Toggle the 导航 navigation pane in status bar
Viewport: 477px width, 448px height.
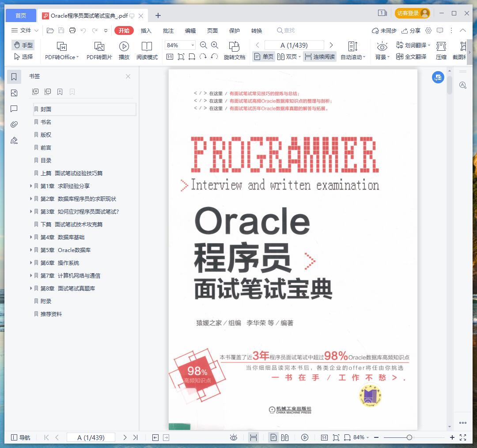20,437
